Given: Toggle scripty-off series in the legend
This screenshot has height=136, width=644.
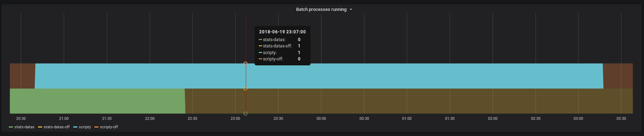Looking at the screenshot, I should pyautogui.click(x=109, y=127).
